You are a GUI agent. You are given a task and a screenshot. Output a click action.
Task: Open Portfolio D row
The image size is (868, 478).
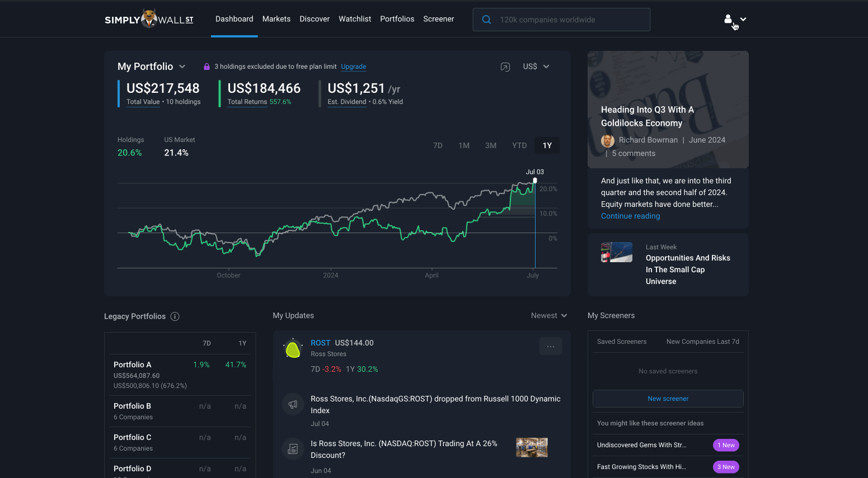coord(180,469)
